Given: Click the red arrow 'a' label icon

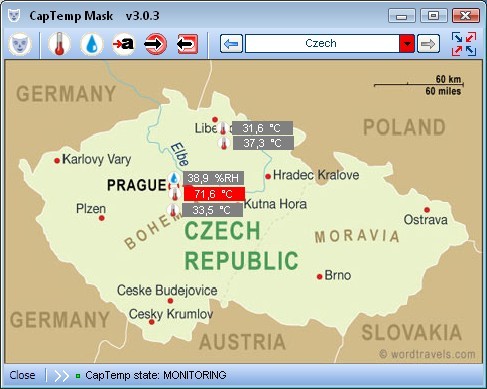Looking at the screenshot, I should coord(123,44).
